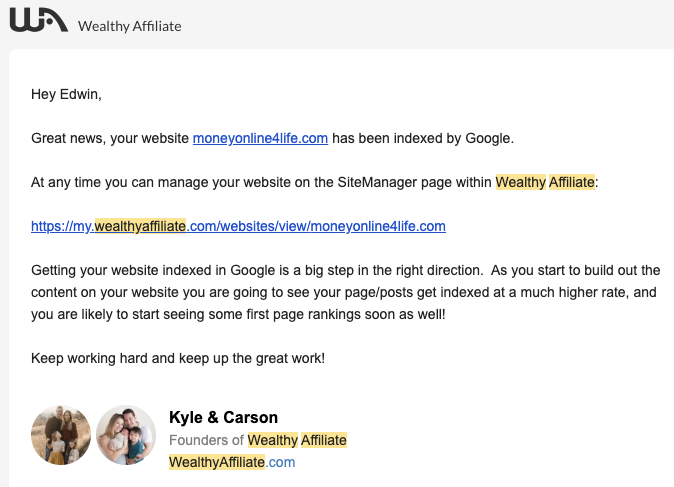
Task: Visit the WealthyAffiliate.com signature link
Action: pos(232,462)
